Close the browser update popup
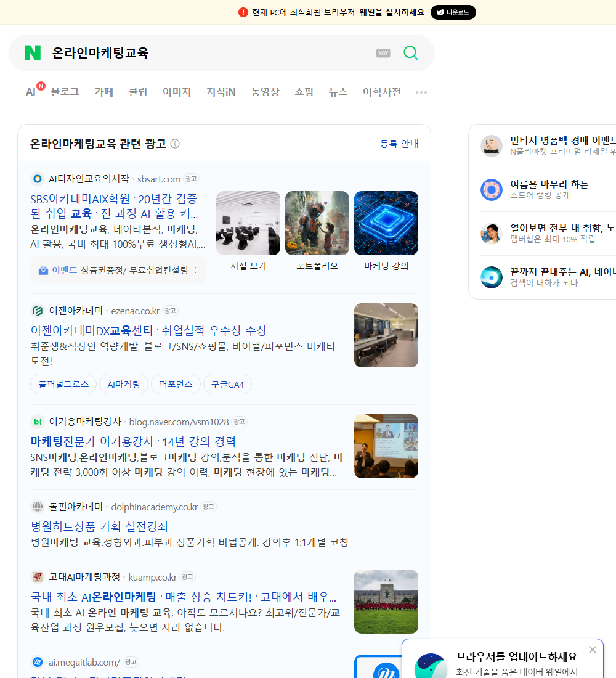The height and width of the screenshot is (678, 616). 592,650
